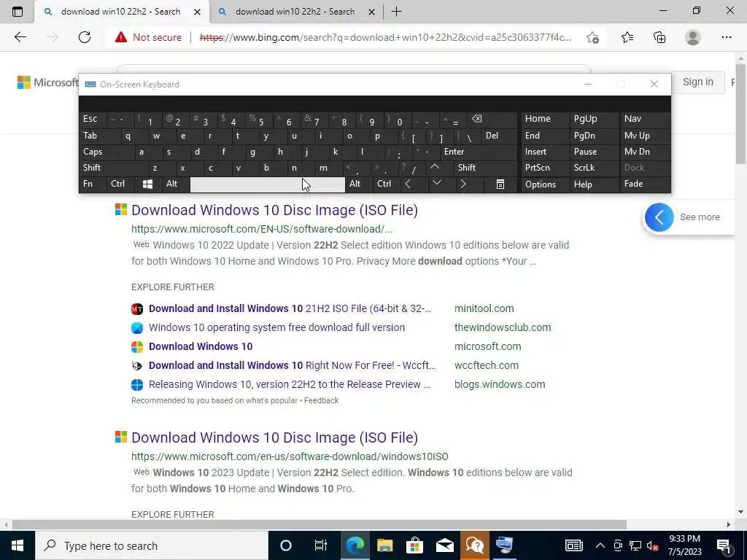Tap the right arrow key on On-Screen Keyboard
This screenshot has height=560, width=747.
click(x=463, y=184)
